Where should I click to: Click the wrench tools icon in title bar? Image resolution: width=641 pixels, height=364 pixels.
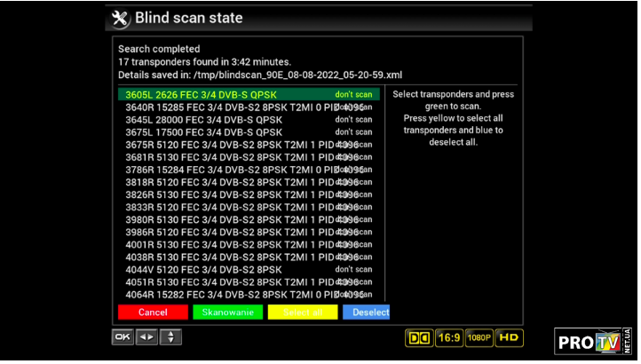(x=120, y=19)
